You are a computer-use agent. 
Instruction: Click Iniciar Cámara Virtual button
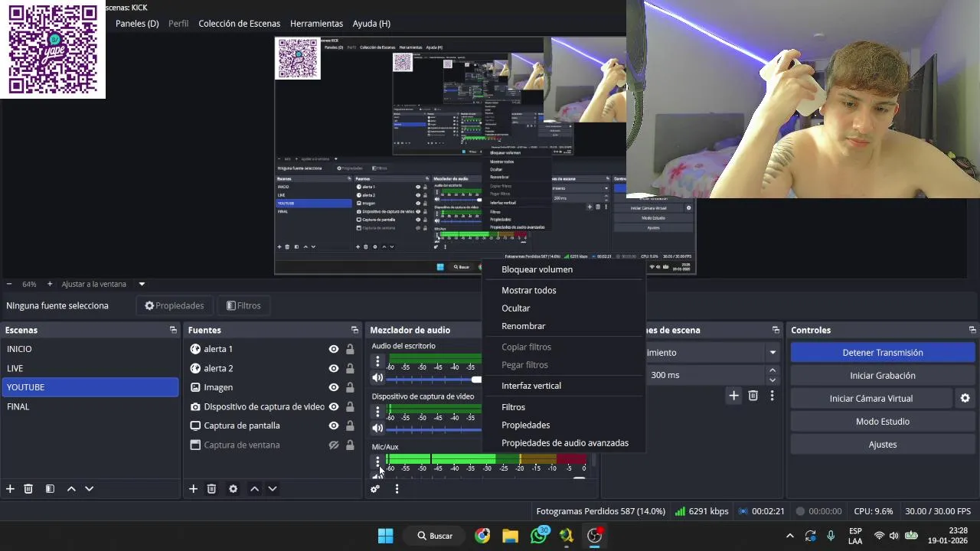point(871,399)
